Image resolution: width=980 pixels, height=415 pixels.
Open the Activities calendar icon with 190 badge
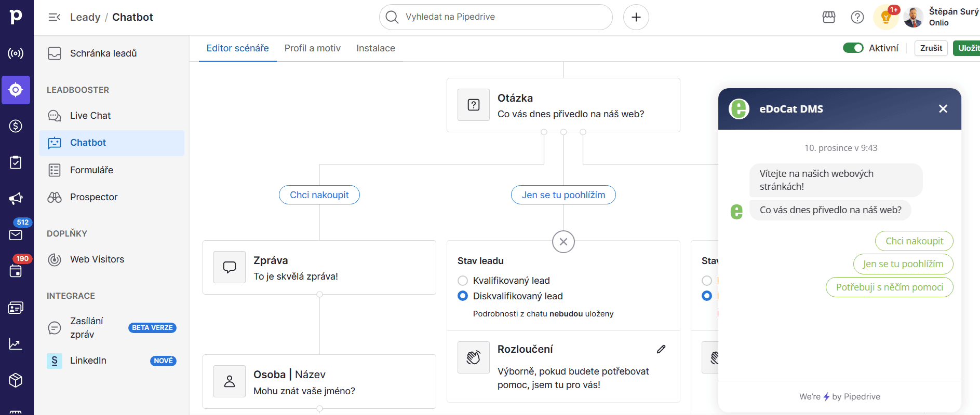tap(16, 271)
